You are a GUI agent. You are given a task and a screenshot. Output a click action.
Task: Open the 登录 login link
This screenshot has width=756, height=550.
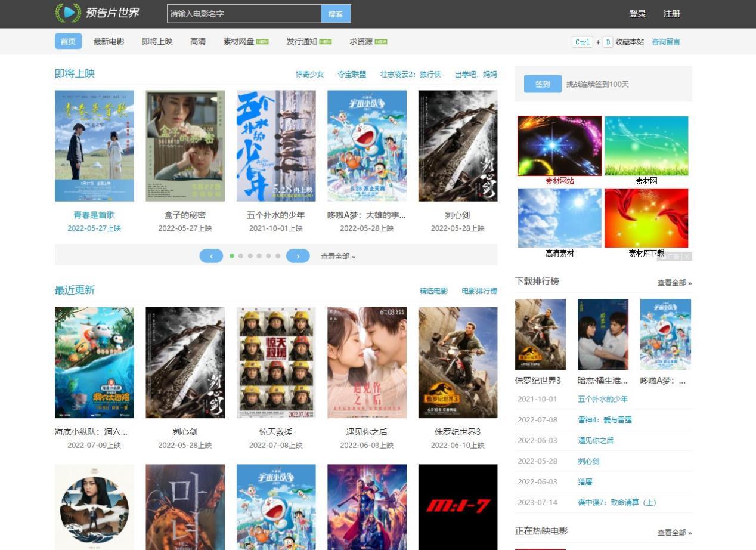[637, 14]
